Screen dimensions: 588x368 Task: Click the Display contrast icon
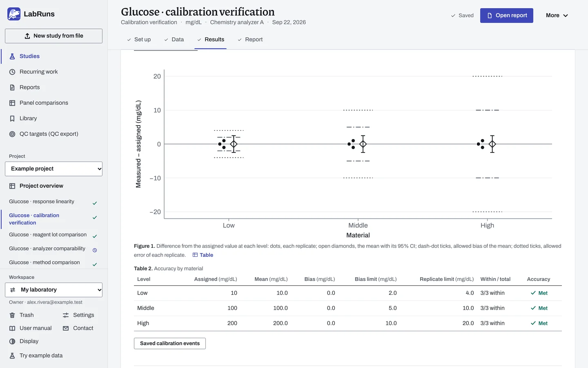12,341
